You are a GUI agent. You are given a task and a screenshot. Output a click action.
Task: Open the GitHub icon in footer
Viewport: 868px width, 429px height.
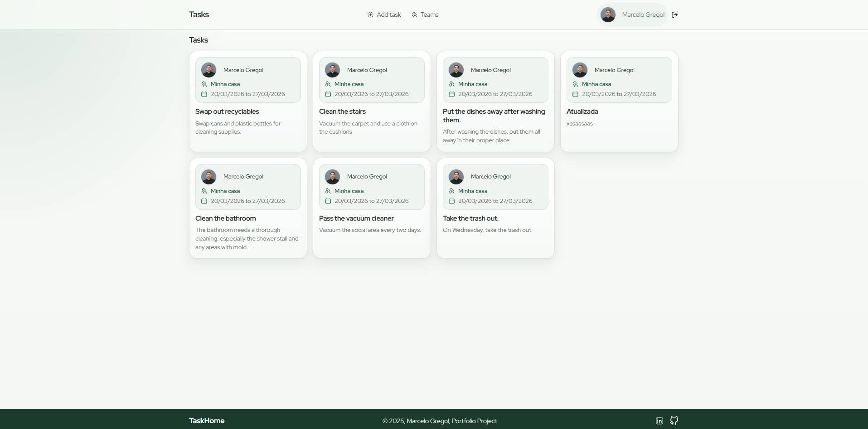point(674,421)
